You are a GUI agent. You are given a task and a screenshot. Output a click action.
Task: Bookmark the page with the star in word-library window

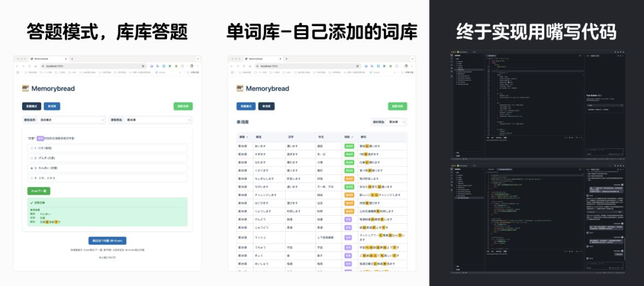[358, 66]
